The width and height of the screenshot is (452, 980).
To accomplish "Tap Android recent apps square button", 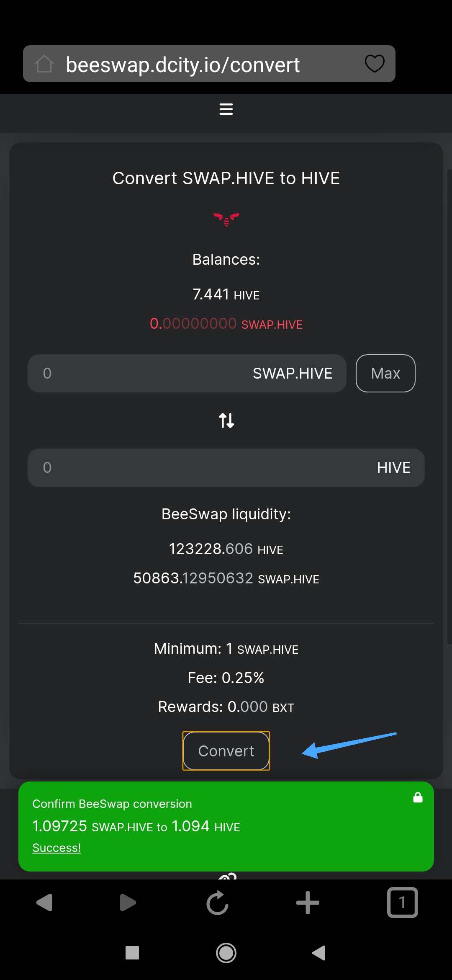I will coord(132,953).
